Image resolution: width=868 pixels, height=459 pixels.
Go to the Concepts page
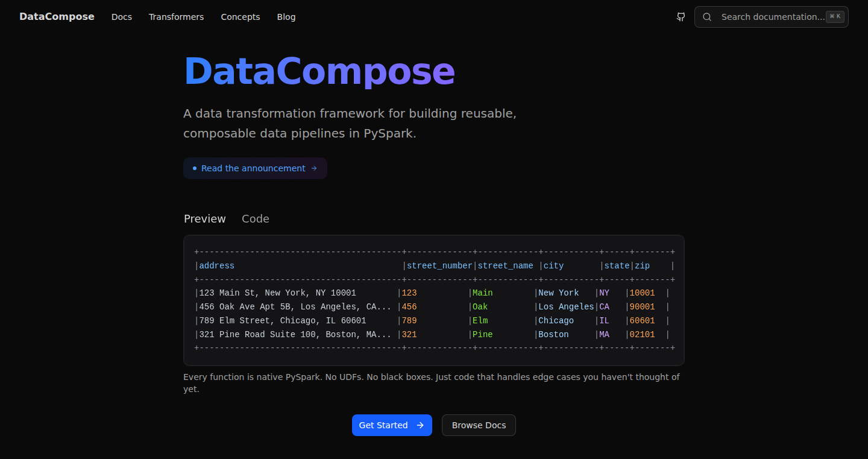pos(241,17)
